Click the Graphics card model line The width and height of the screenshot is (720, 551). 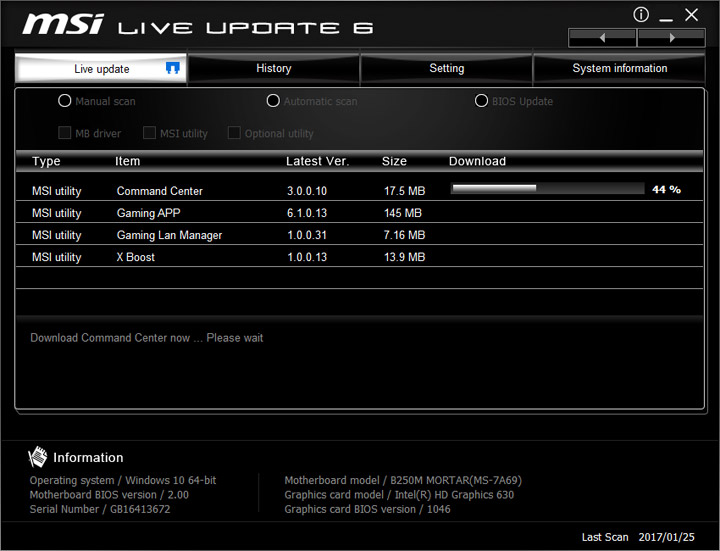399,495
